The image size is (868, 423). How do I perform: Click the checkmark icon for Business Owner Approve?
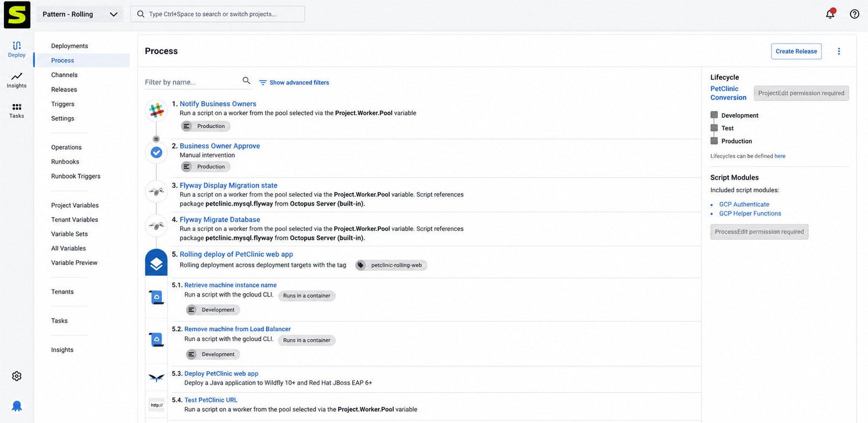coord(156,153)
